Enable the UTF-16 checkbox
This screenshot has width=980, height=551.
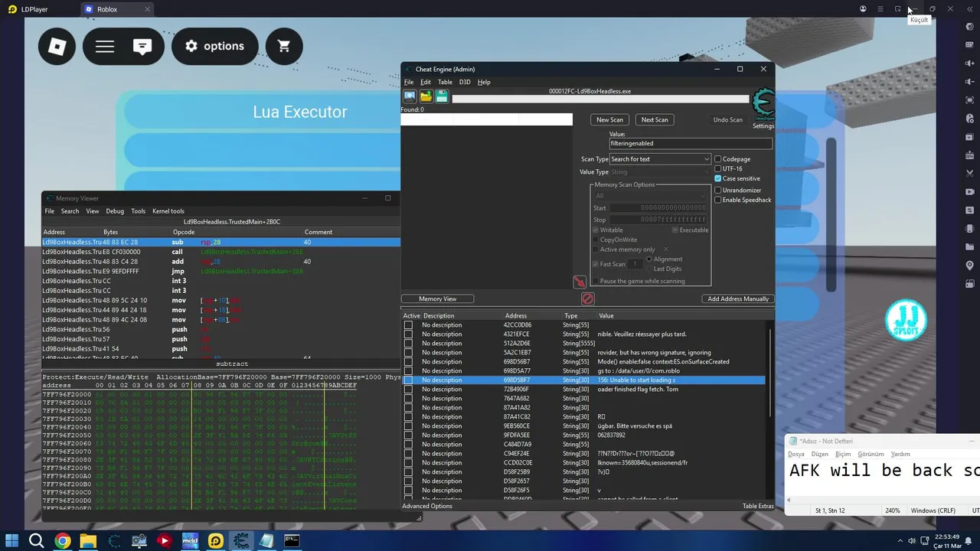click(718, 169)
